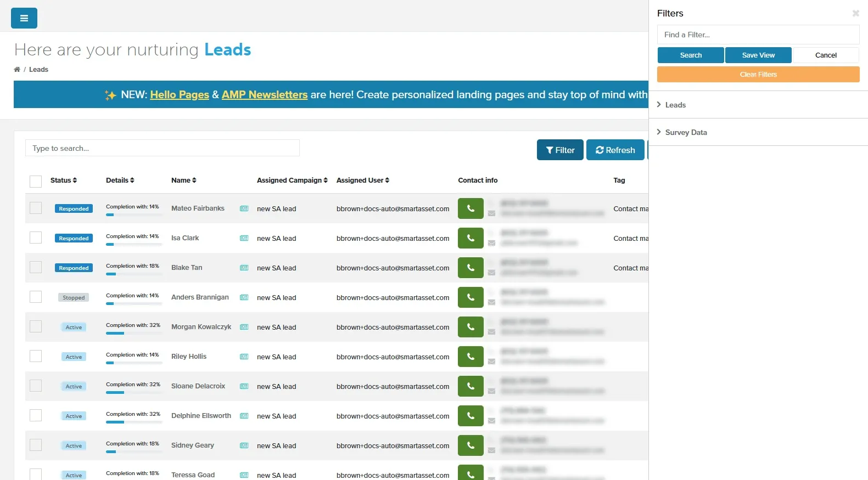868x480 pixels.
Task: Call Morgan Kowalczyk with phone icon
Action: (x=471, y=327)
